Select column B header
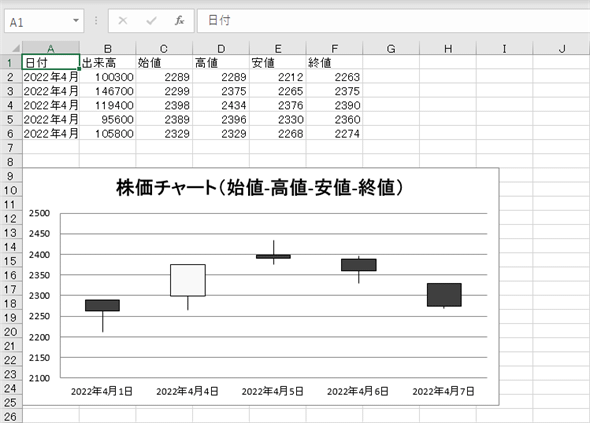 [x=108, y=49]
